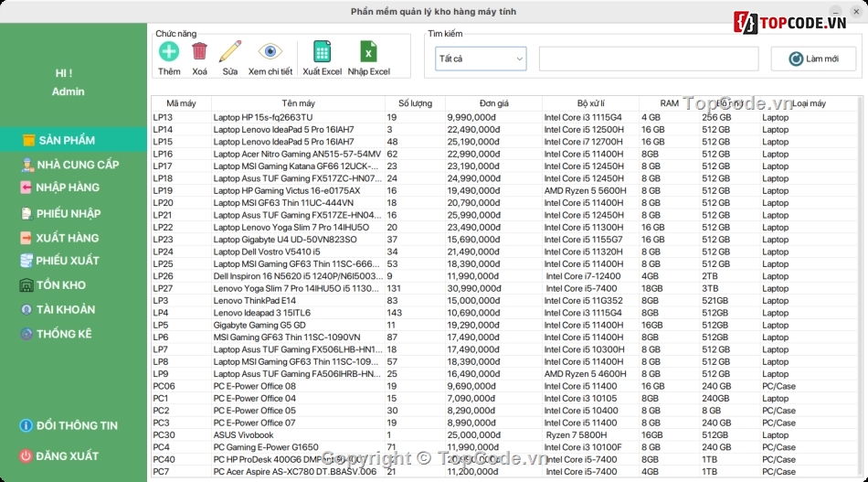
Task: Select Laptop HP Gaming Victus 16-e0175AX row
Action: pos(504,190)
